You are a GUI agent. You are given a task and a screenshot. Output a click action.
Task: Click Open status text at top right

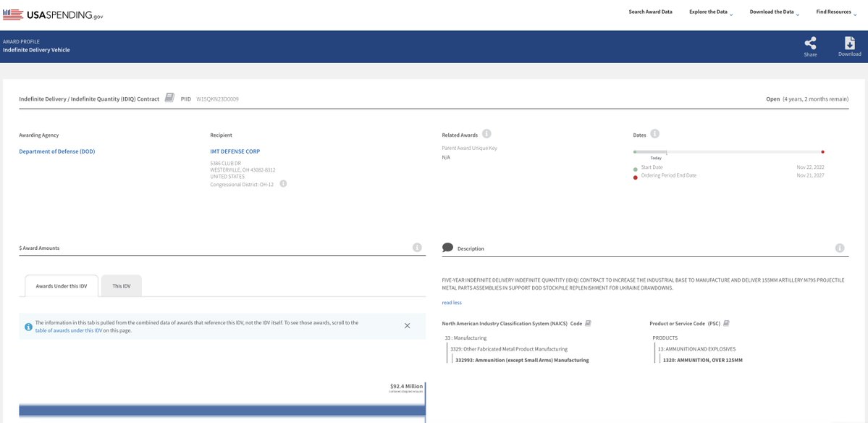point(772,99)
